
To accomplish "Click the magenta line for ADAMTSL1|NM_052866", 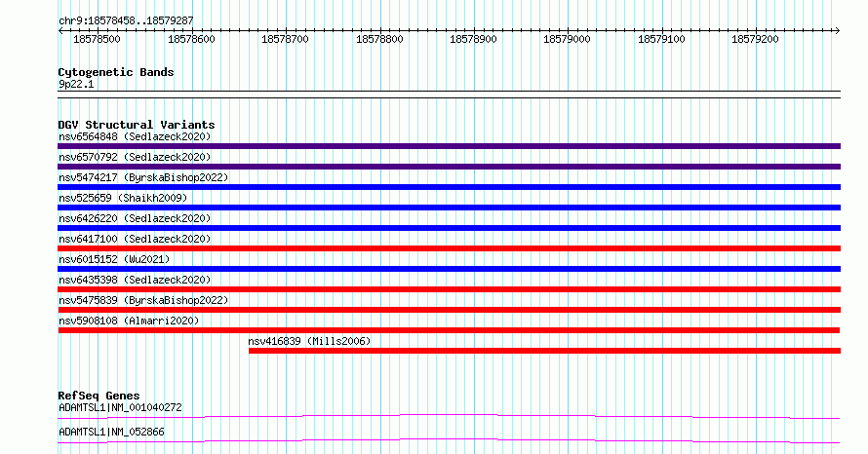I will click(449, 440).
